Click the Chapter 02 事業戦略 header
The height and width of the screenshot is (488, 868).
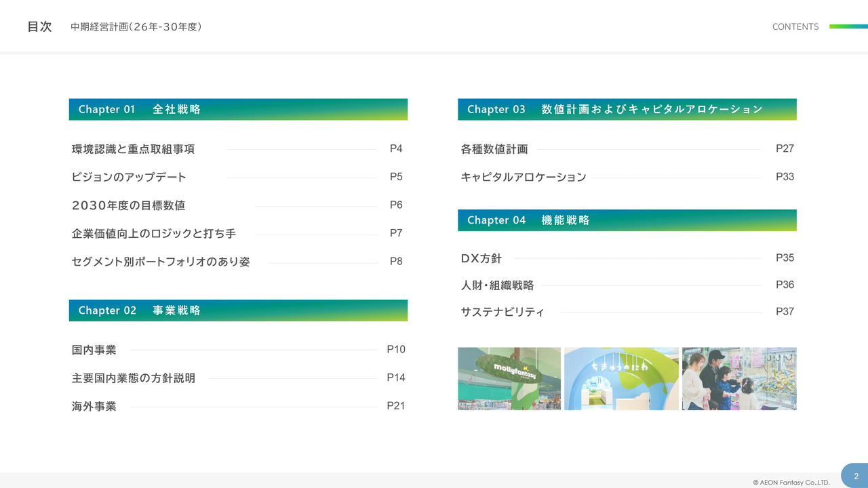point(238,310)
